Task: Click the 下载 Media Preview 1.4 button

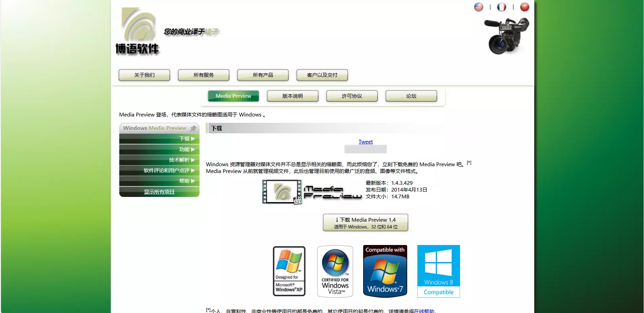Action: [366, 223]
